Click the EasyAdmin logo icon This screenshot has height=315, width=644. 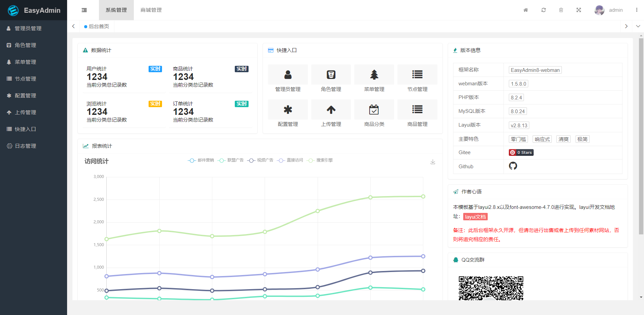pyautogui.click(x=13, y=10)
